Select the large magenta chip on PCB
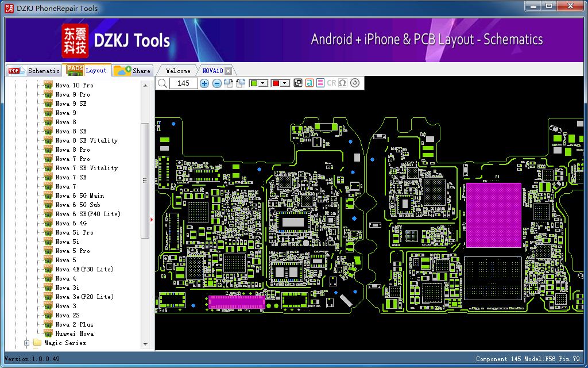Screen dimensions: 588x368 493,215
